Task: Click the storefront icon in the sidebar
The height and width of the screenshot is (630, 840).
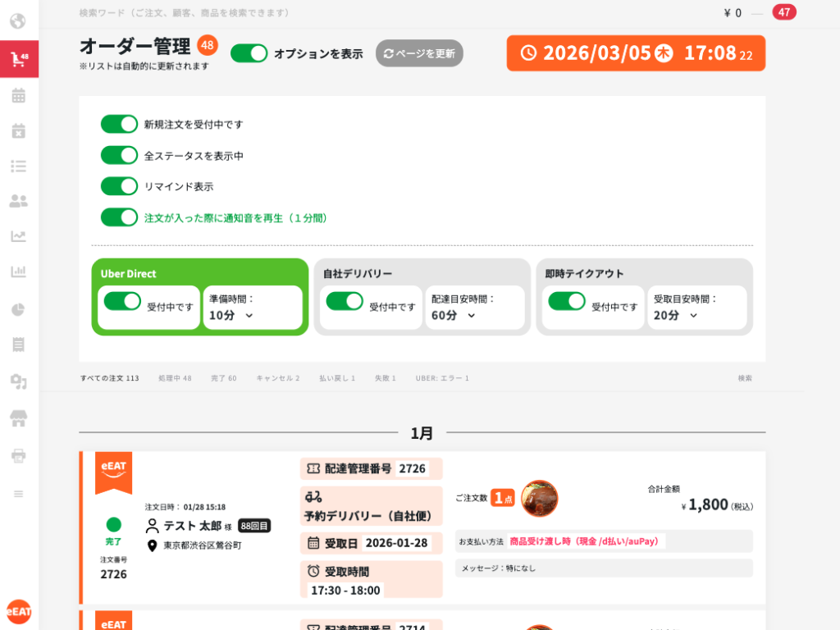Action: click(18, 419)
